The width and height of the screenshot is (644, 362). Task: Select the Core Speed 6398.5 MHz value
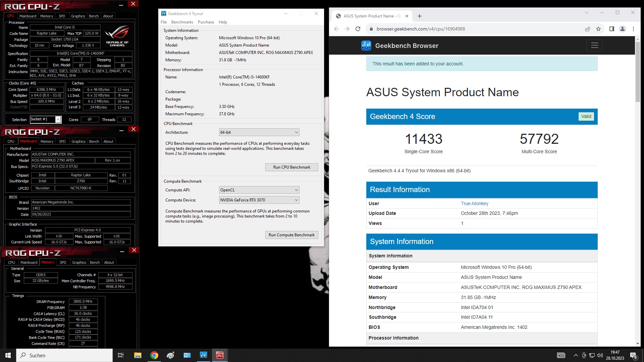[47, 89]
